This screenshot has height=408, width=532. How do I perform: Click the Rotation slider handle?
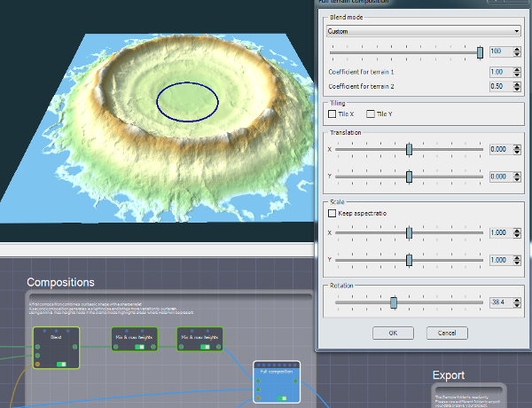coord(394,302)
